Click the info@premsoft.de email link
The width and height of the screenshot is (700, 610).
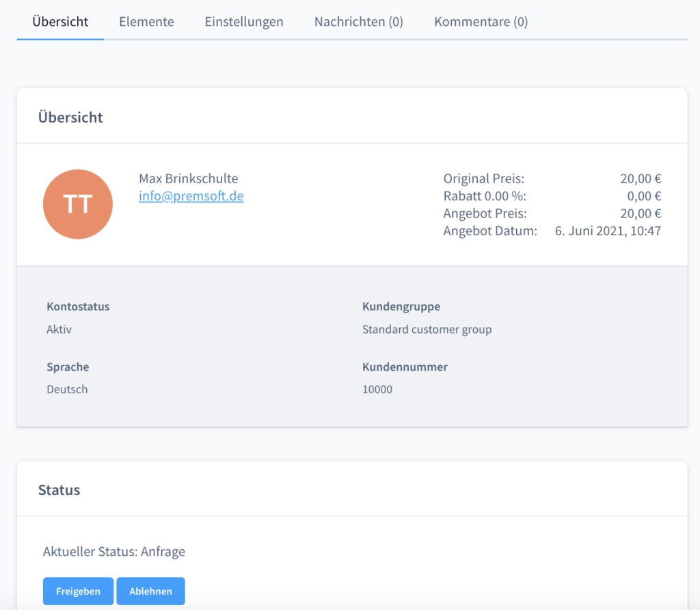point(191,196)
